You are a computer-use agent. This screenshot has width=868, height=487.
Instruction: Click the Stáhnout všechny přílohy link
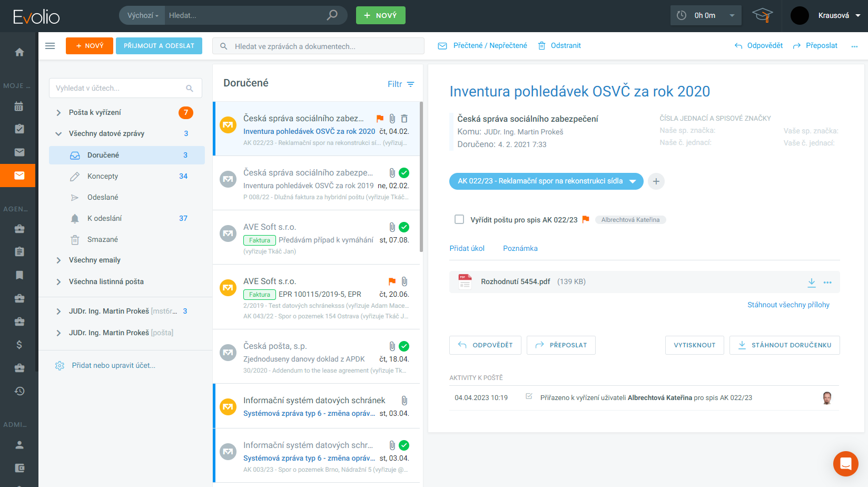point(788,305)
